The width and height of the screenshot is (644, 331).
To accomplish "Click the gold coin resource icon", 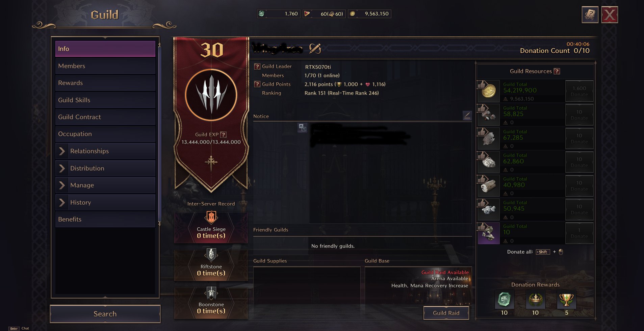I will point(488,91).
